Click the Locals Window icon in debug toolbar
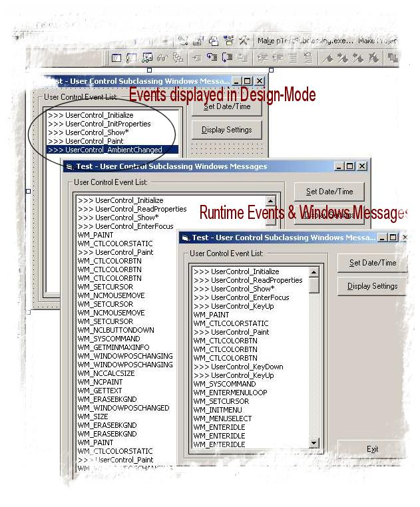 coord(116,58)
